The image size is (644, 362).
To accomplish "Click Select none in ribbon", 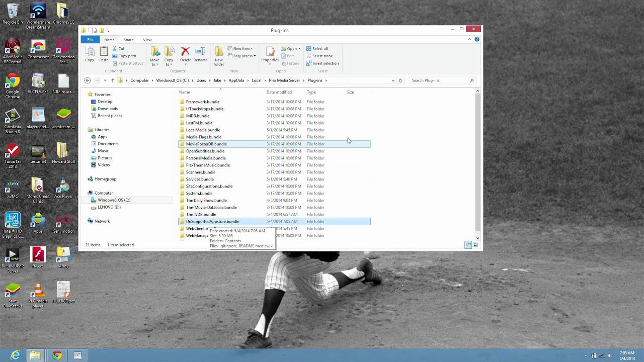I will (319, 56).
